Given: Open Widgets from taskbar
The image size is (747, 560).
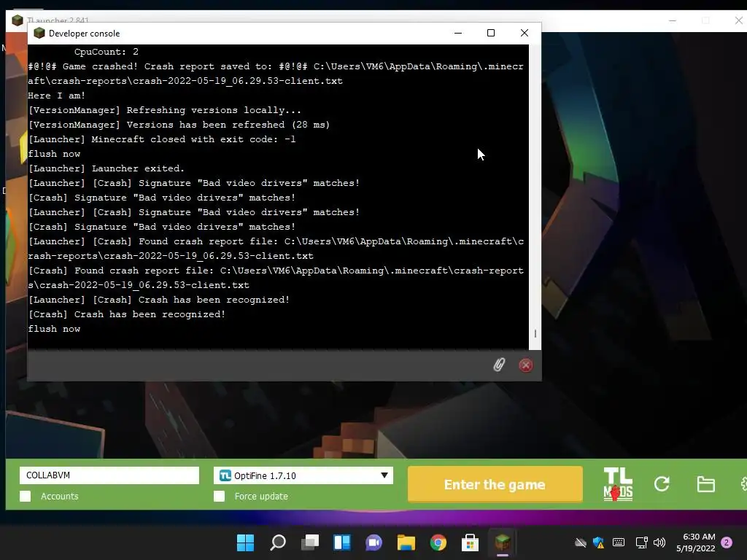Looking at the screenshot, I should [x=342, y=542].
